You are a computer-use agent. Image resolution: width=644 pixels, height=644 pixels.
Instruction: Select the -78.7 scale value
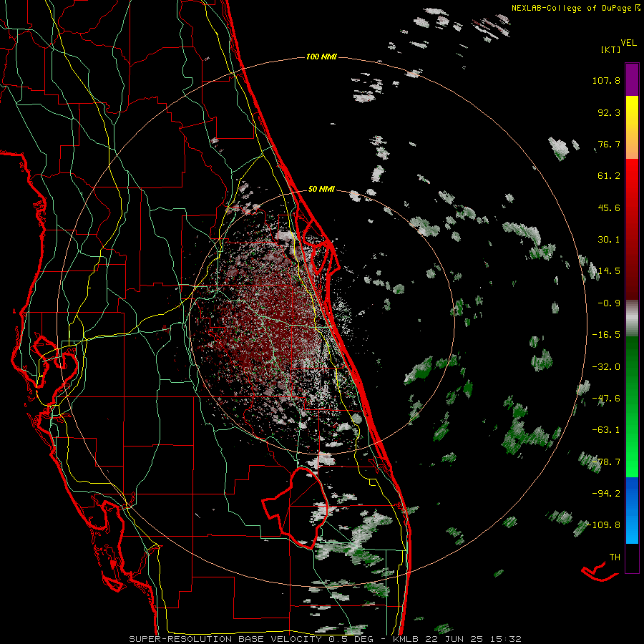(x=606, y=462)
